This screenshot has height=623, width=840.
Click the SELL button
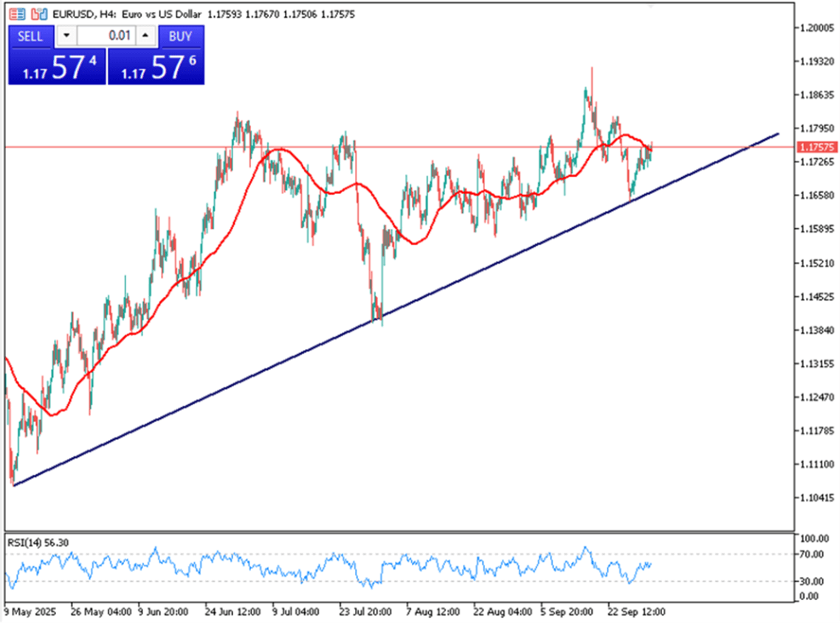[x=30, y=36]
